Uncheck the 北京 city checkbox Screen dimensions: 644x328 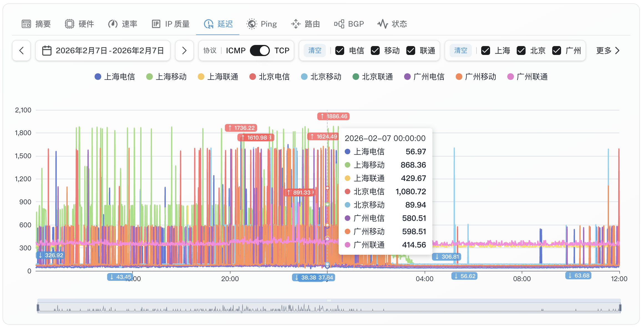(521, 51)
